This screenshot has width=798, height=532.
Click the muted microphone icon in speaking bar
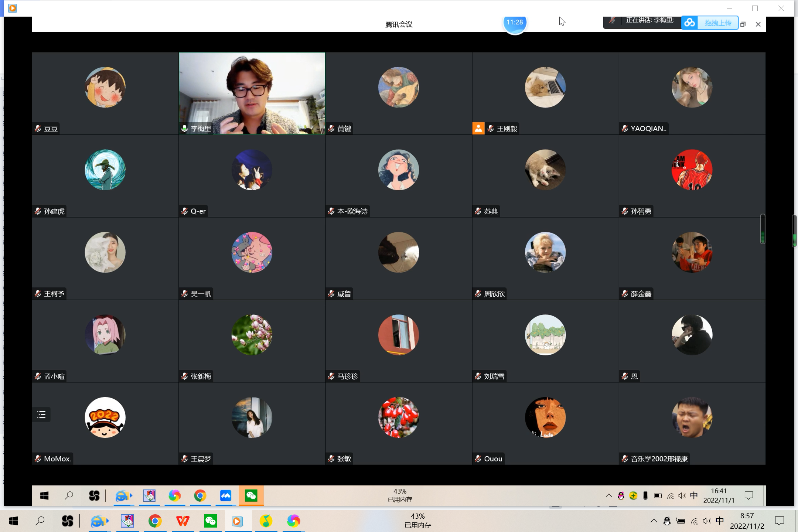point(612,21)
